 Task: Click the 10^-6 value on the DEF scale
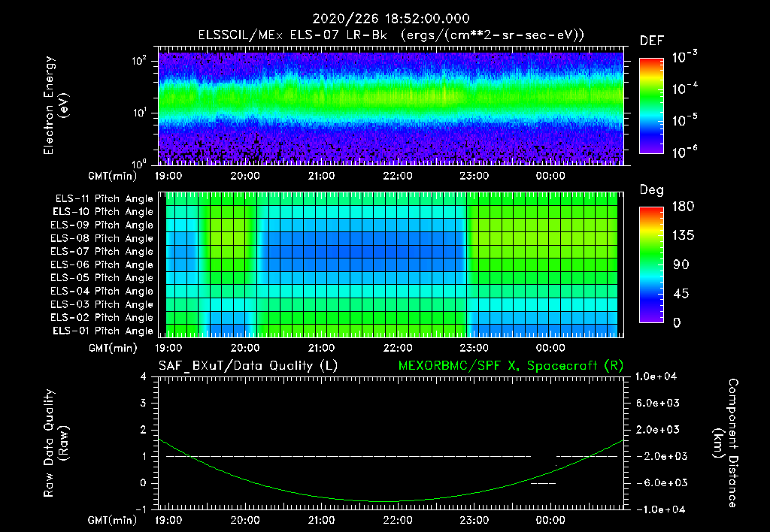click(684, 152)
